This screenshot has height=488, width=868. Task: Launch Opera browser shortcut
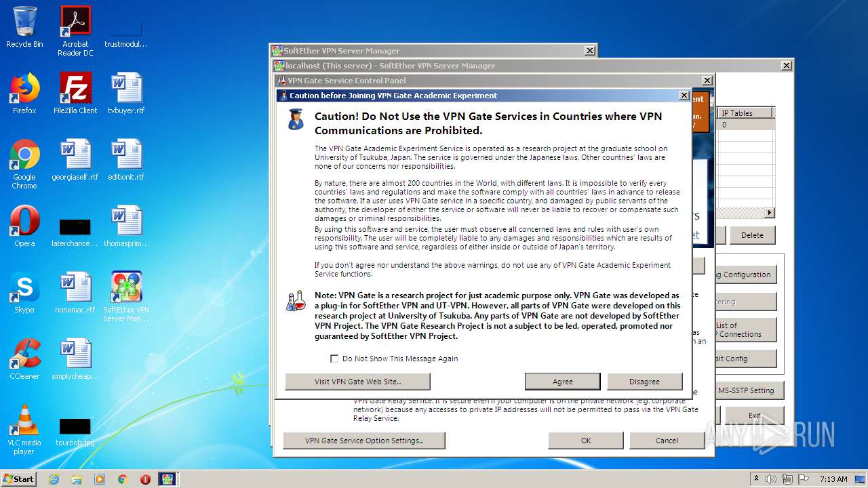tap(24, 226)
